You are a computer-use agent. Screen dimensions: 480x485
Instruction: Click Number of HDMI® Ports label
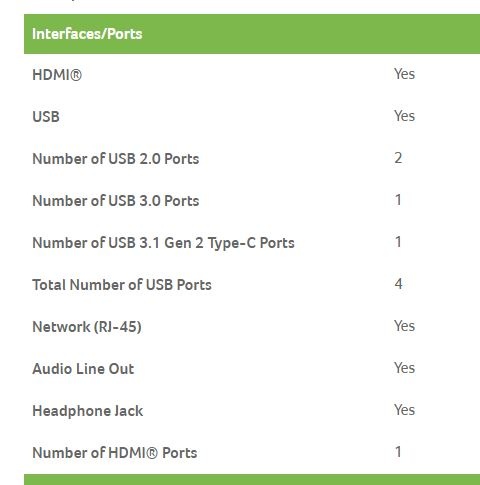click(x=115, y=453)
